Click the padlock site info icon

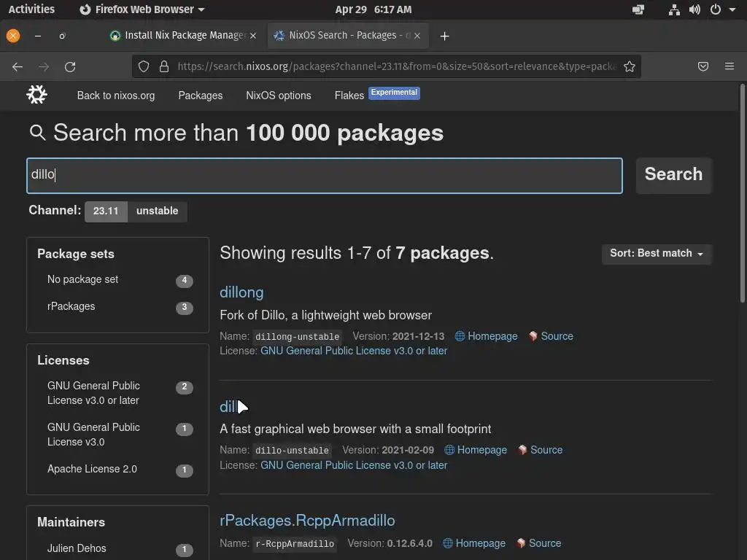(x=164, y=66)
